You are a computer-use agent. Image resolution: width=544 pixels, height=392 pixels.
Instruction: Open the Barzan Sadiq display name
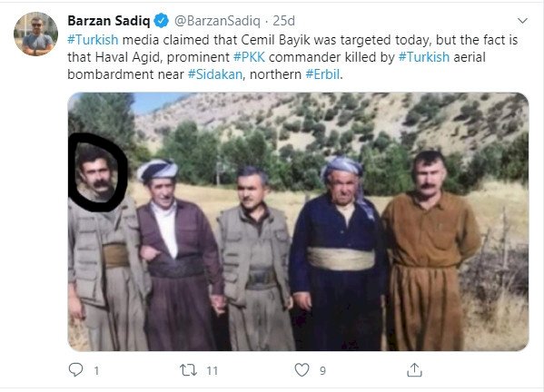coord(109,21)
